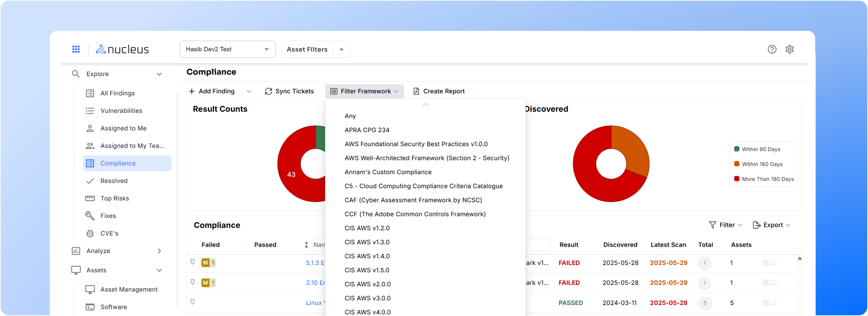
Task: Toggle Within 180 Days legend swatch
Action: (737, 164)
